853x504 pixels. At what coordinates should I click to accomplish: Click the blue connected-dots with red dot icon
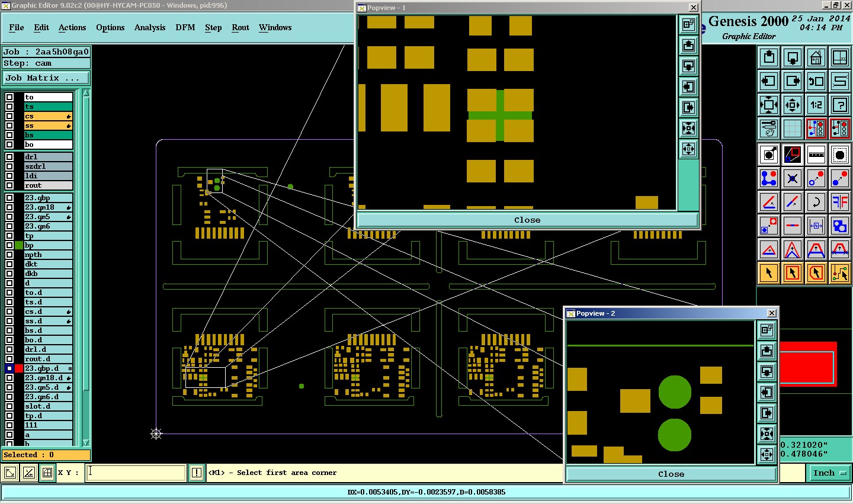click(x=769, y=178)
